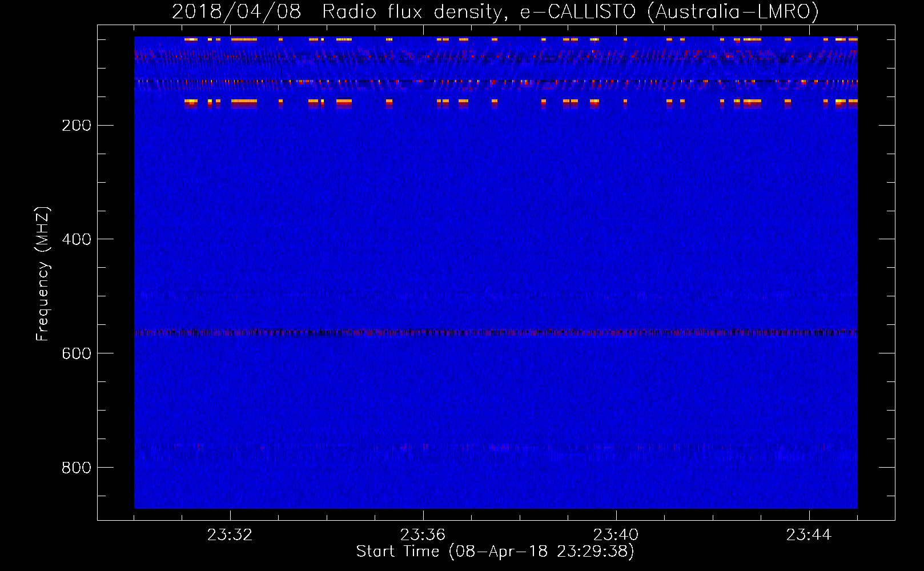The width and height of the screenshot is (924, 571).
Task: Click the 'Start Time (08-Apr-18 23:29:38)' axis label
Action: click(x=495, y=552)
